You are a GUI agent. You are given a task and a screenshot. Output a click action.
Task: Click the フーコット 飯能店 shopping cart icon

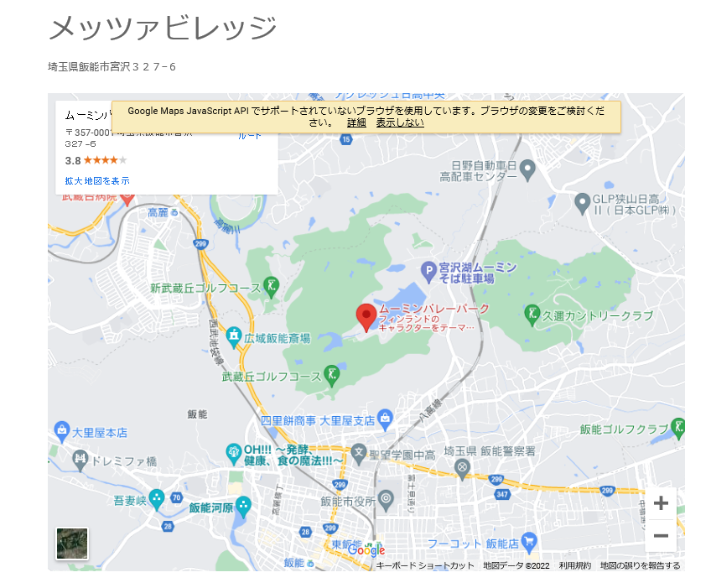tap(528, 542)
